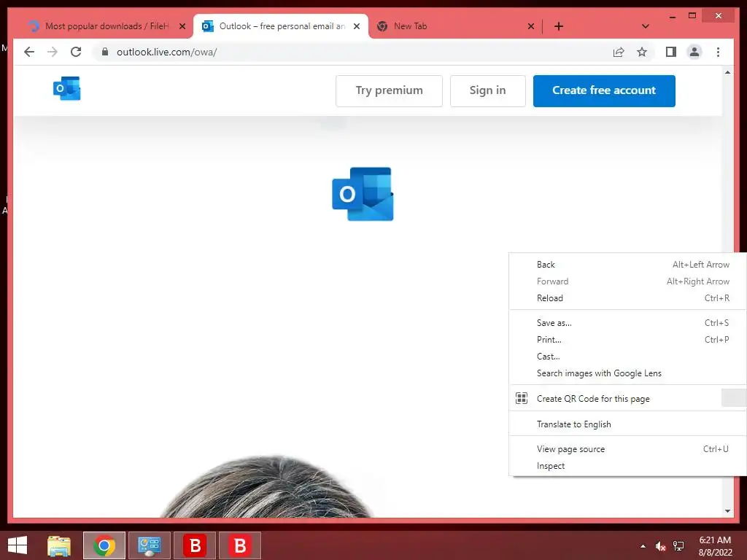Choose Print... from the context menu
This screenshot has height=560, width=747.
tap(627, 340)
